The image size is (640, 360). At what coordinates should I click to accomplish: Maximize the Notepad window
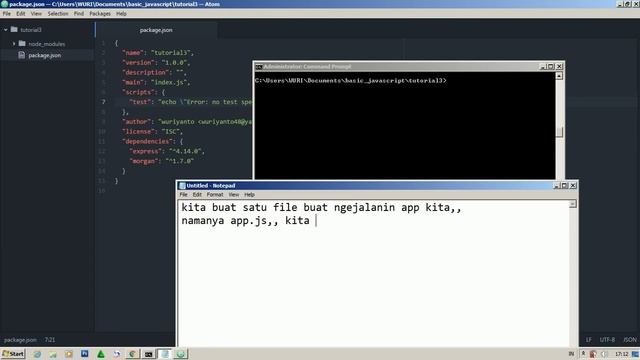(564, 185)
